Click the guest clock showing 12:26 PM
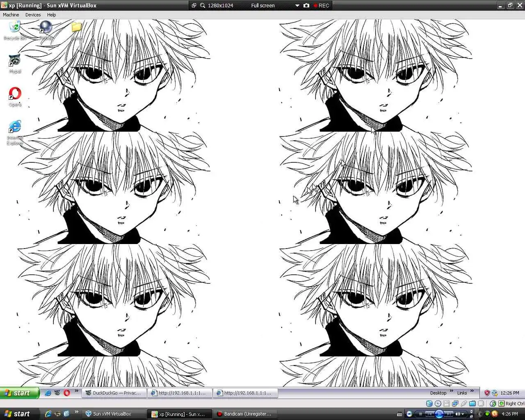 pyautogui.click(x=510, y=393)
